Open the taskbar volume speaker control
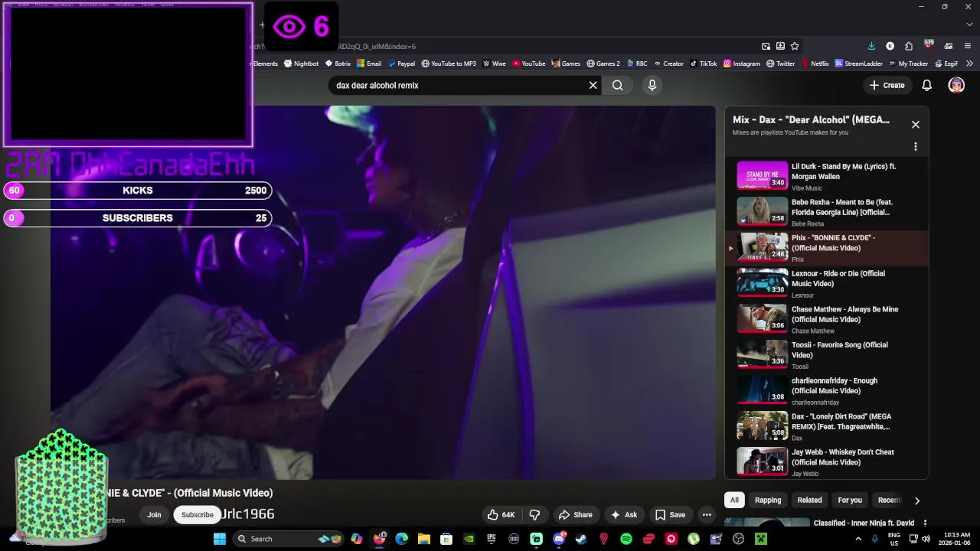This screenshot has height=551, width=980. pos(926,539)
